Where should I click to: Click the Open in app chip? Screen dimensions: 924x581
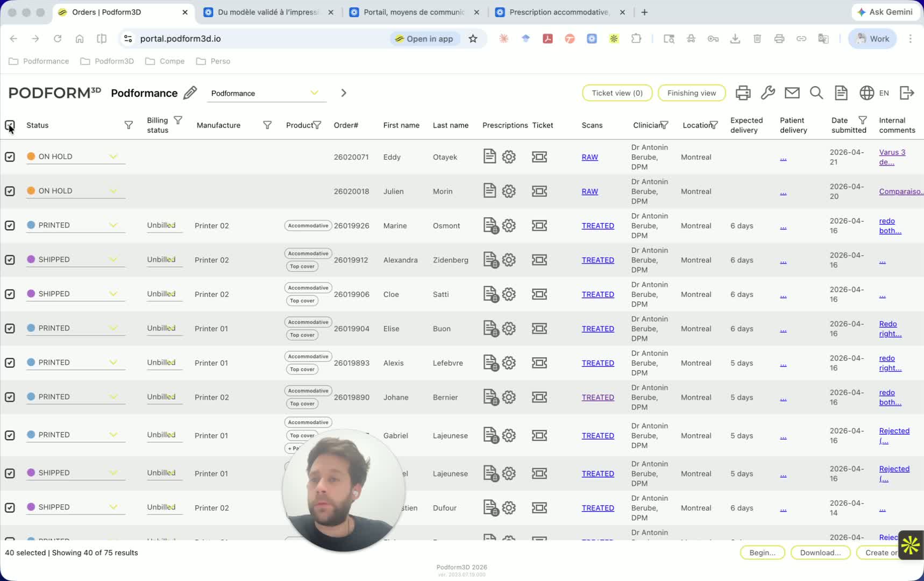click(424, 39)
